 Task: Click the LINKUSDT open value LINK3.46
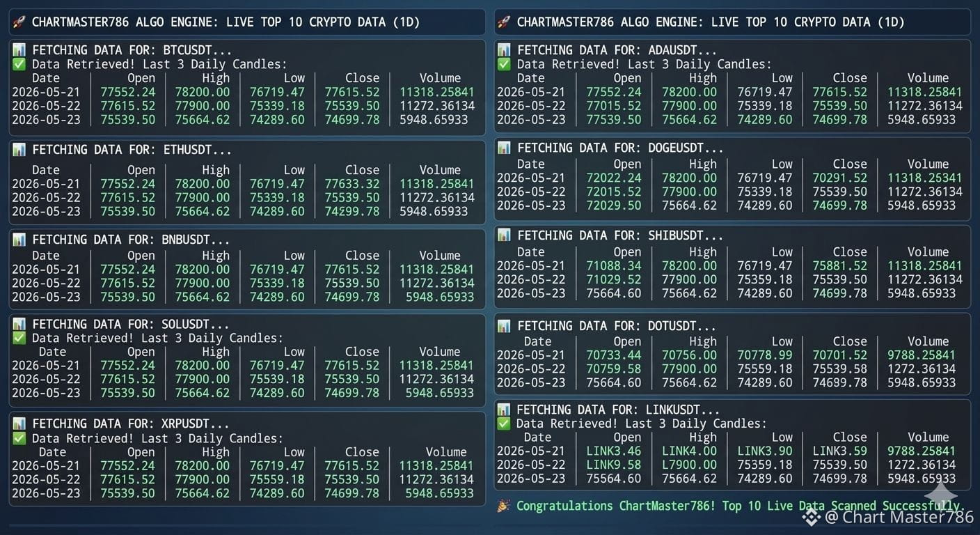coord(614,451)
